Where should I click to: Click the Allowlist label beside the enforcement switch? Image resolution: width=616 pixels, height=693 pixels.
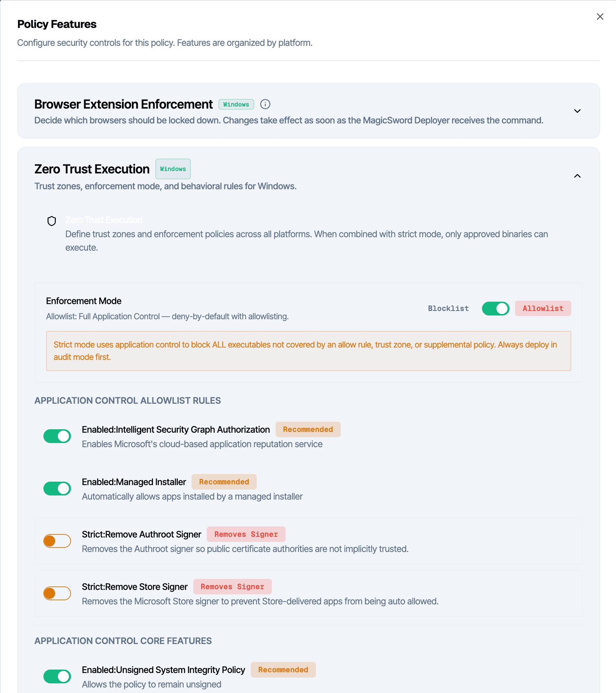pyautogui.click(x=543, y=308)
